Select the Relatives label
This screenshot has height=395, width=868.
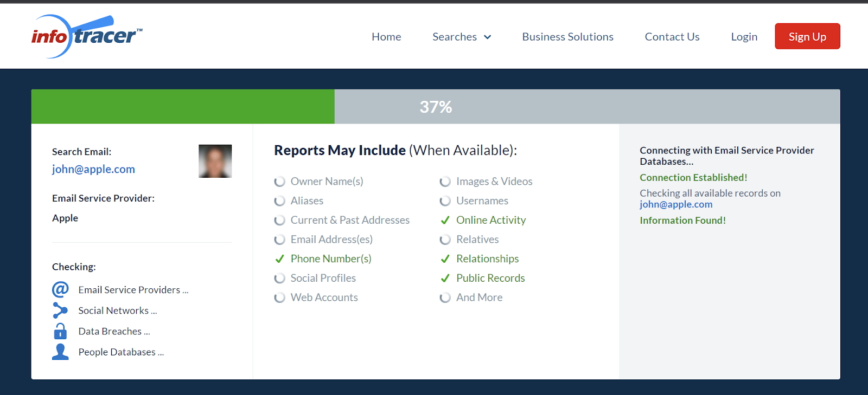477,239
